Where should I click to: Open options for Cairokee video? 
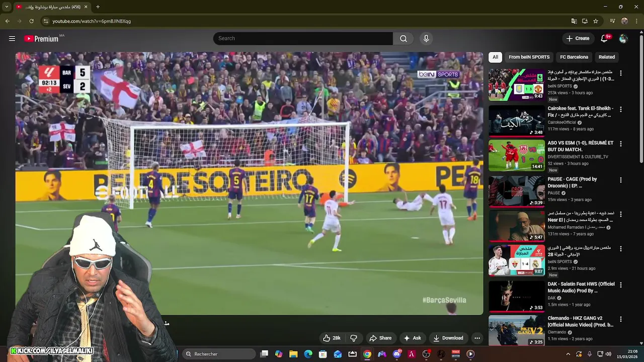[x=620, y=109]
